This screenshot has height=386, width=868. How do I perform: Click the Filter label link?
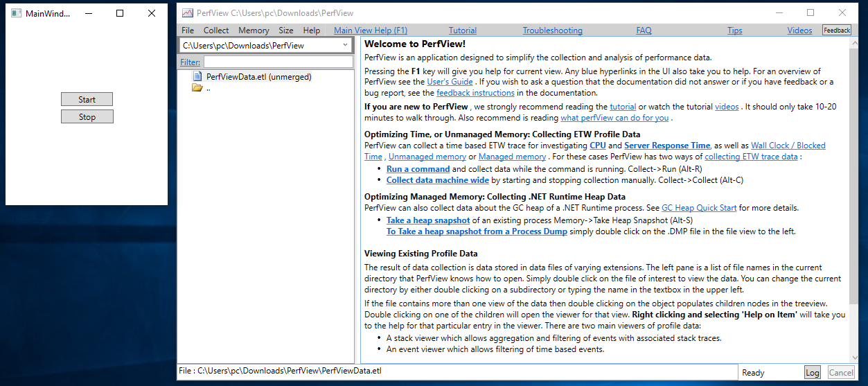pyautogui.click(x=190, y=62)
